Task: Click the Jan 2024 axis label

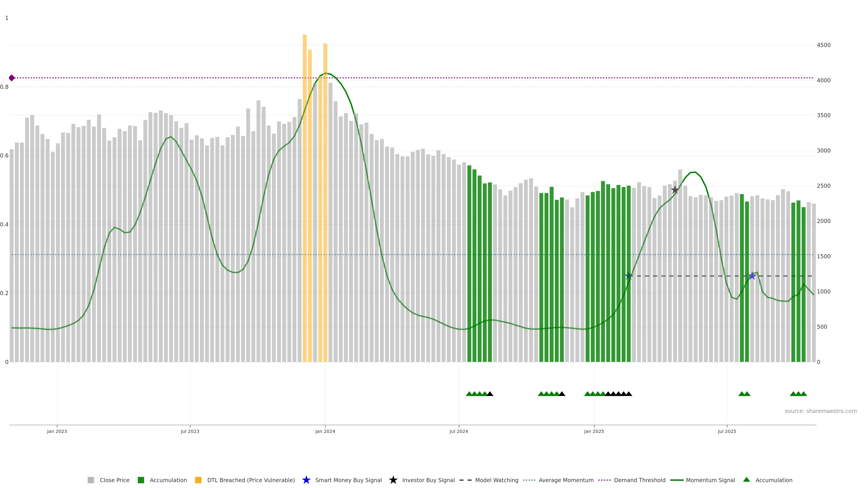Action: [325, 431]
